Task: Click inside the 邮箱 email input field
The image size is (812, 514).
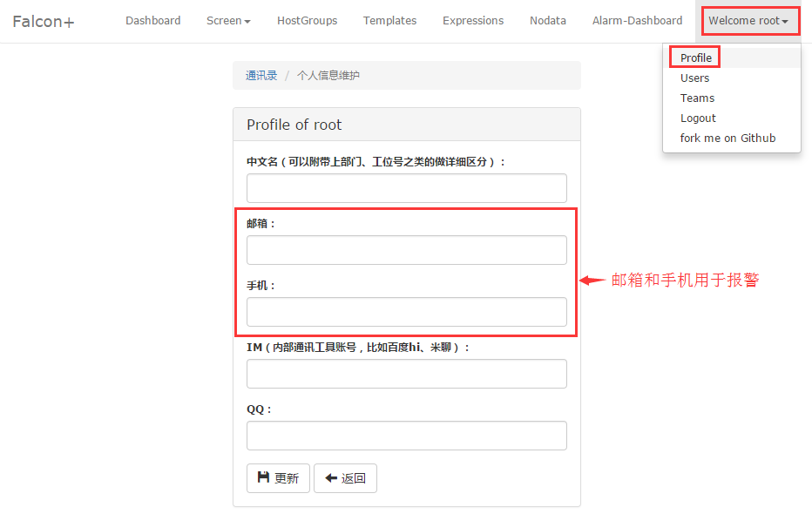Action: coord(406,249)
